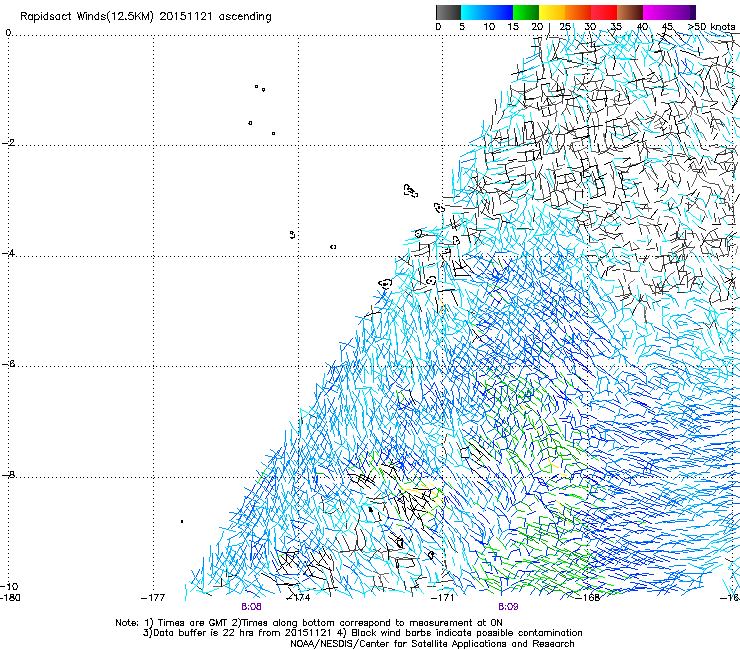740x650 pixels.
Task: Click the 'NOAA/NESDIS/Center for Satellite Applications and Research' credit
Action: (432, 644)
